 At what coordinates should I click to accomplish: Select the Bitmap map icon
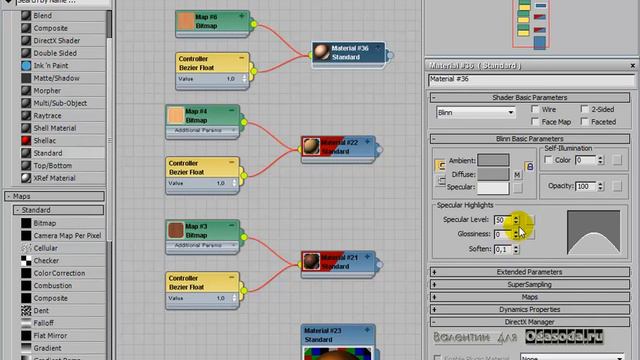pos(26,223)
